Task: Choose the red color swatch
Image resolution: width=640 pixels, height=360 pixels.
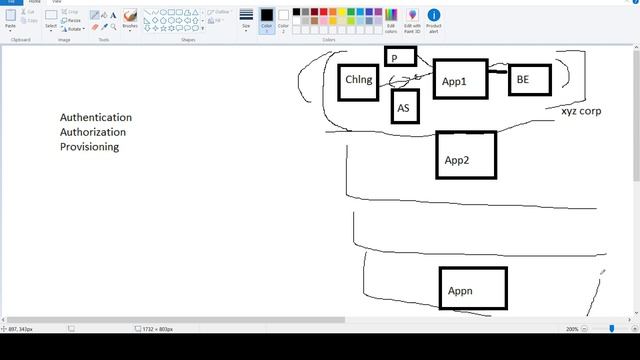Action: pyautogui.click(x=324, y=12)
